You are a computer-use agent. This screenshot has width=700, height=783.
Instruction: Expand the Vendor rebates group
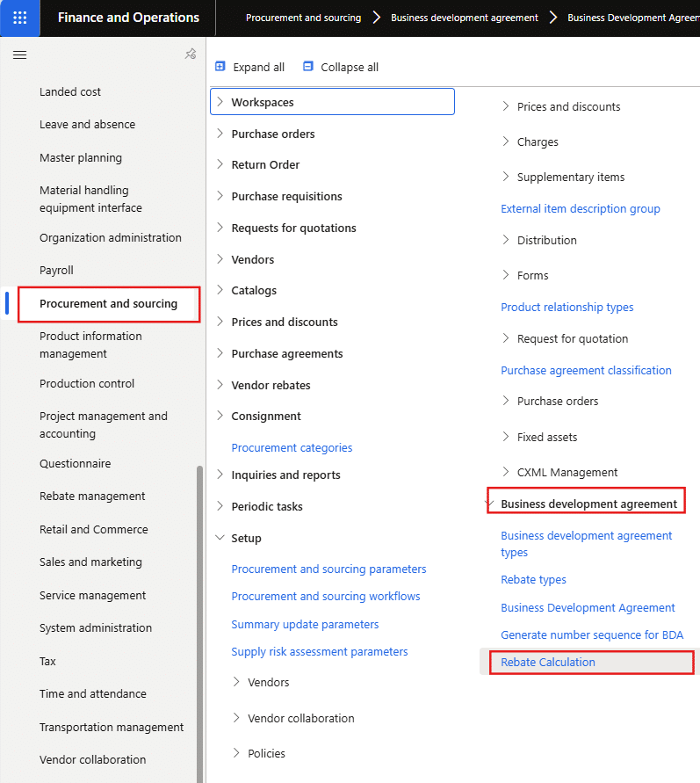(220, 385)
